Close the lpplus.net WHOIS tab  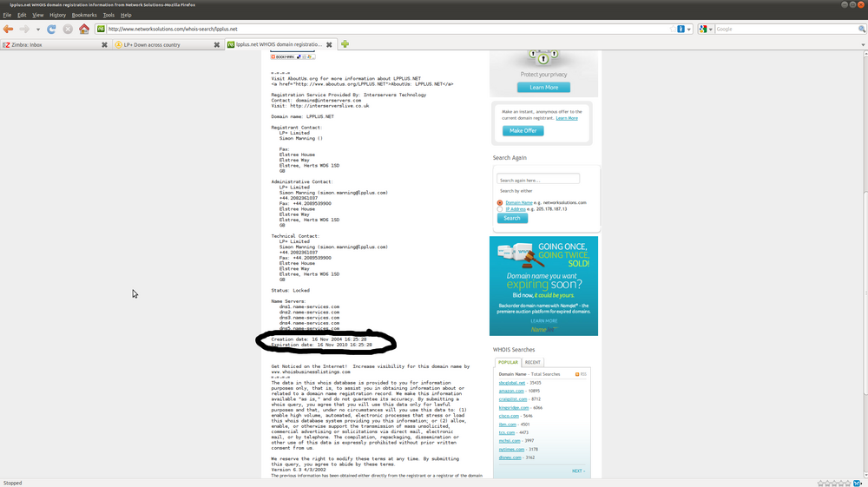329,45
